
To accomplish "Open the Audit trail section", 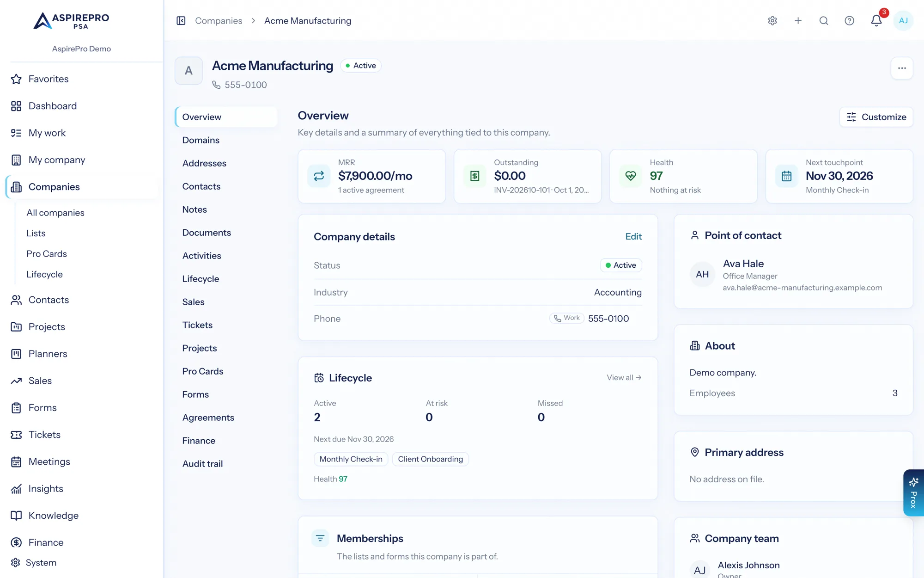I will [203, 464].
